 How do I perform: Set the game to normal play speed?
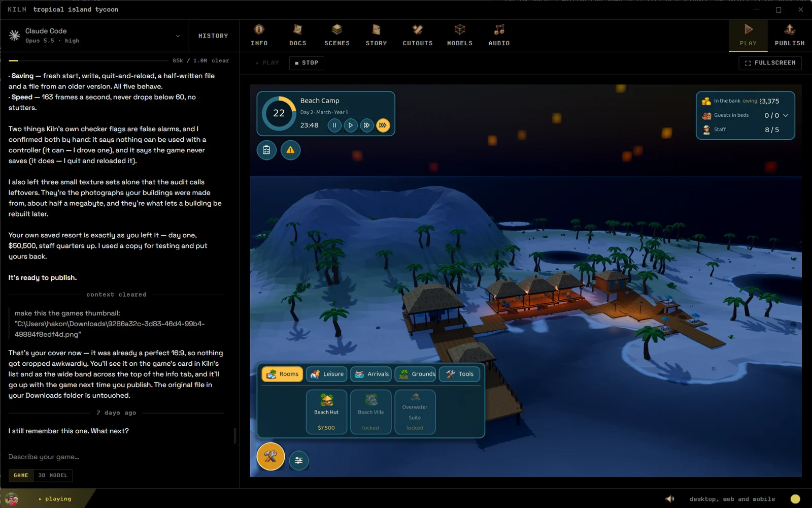[351, 125]
